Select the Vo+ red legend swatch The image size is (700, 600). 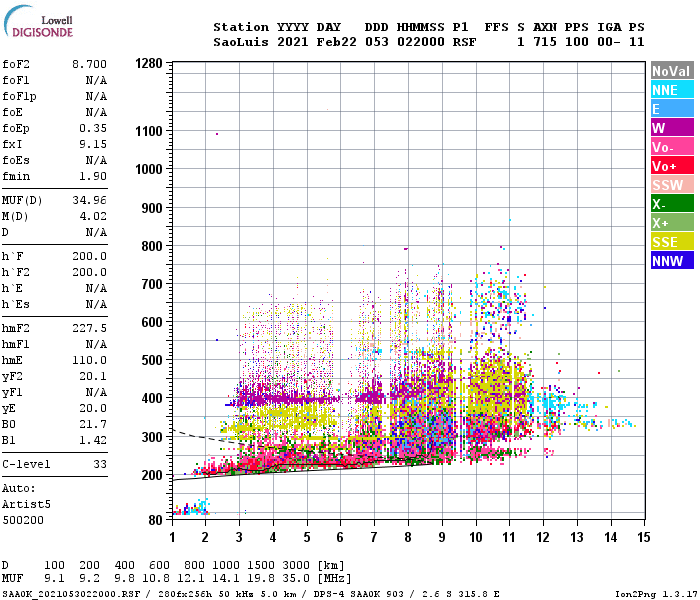pos(672,166)
